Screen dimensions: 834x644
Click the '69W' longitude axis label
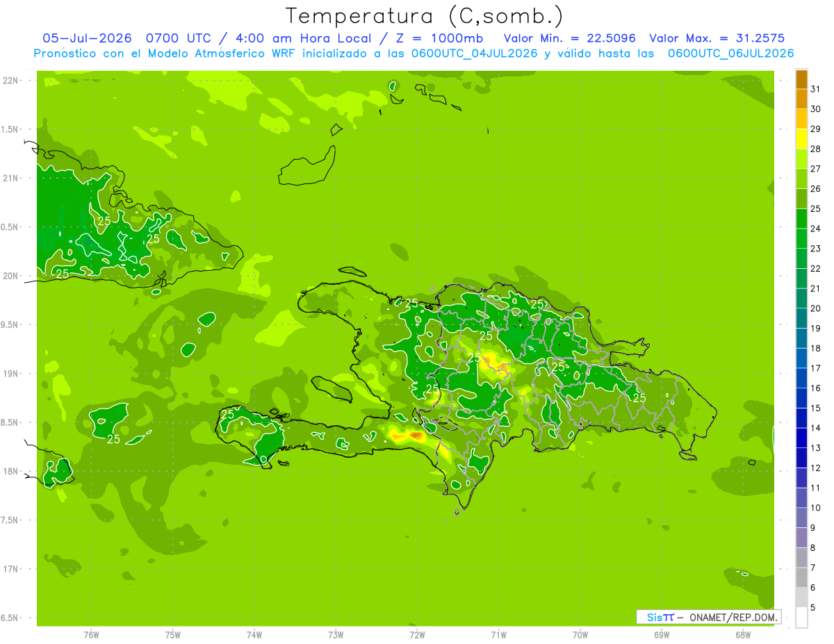[x=662, y=635]
